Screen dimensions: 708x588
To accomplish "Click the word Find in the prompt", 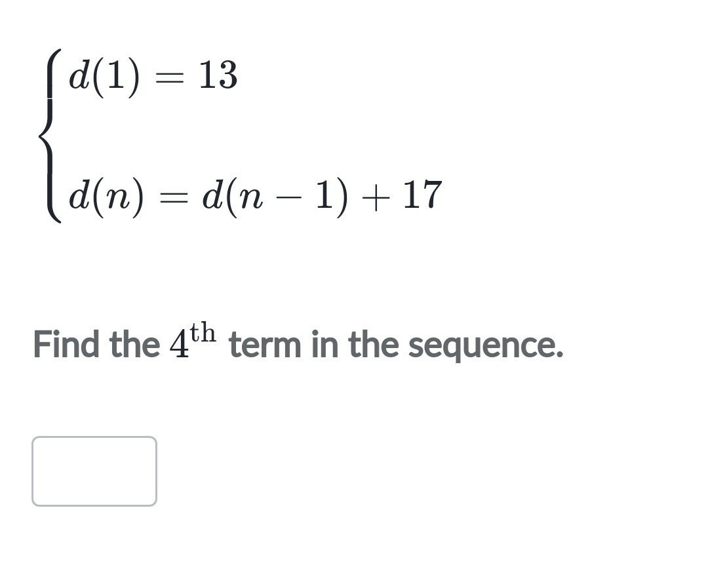I will coord(66,344).
